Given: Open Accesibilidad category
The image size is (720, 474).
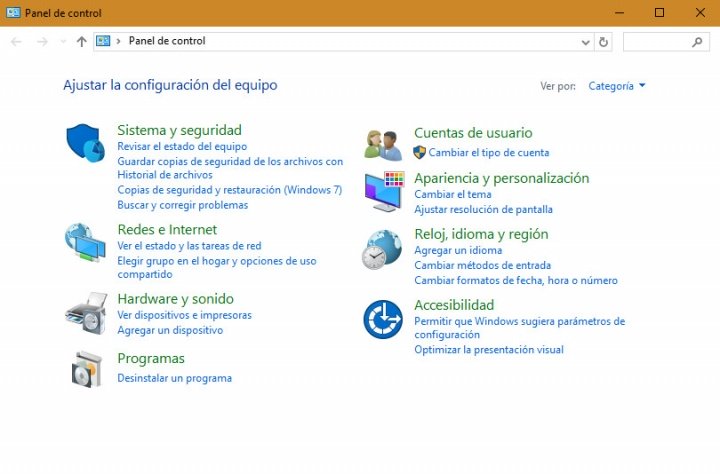Looking at the screenshot, I should click(454, 305).
